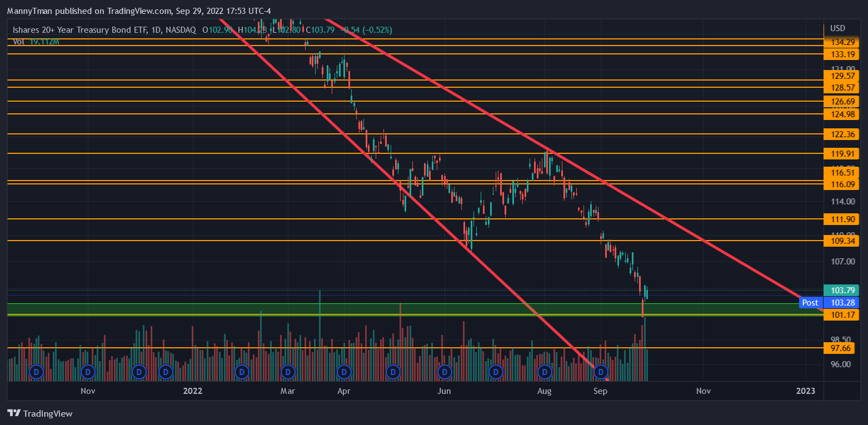The image size is (868, 425).
Task: Click the 119.91 price level label
Action: 841,154
